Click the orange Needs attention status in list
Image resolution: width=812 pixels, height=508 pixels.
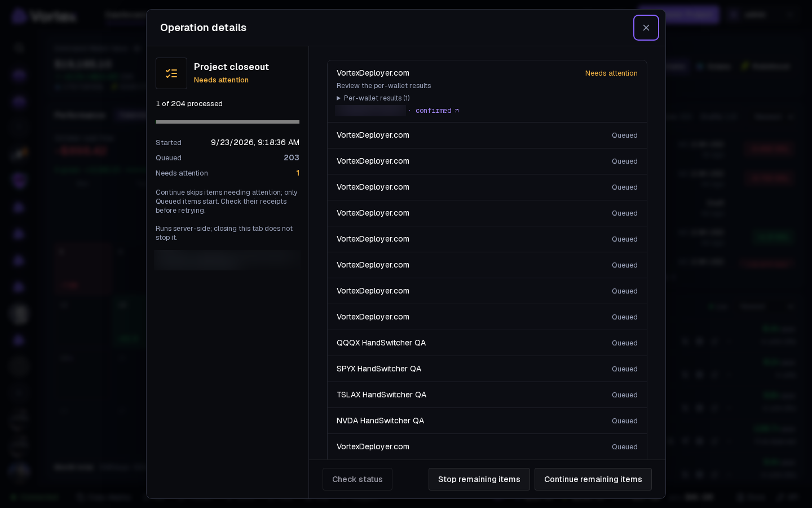coord(611,73)
